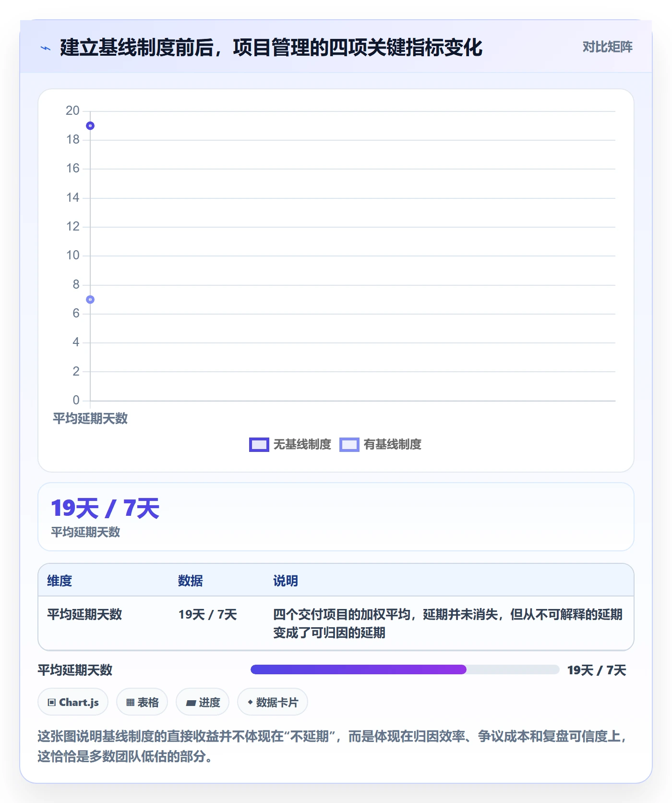
Task: Toggle the 有基线制度 legend entry
Action: click(380, 445)
